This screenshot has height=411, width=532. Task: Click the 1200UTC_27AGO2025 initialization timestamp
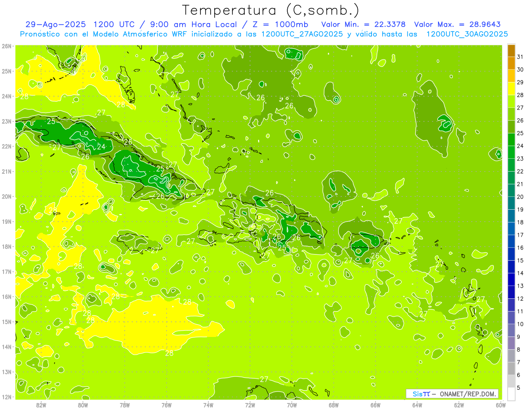click(x=302, y=34)
